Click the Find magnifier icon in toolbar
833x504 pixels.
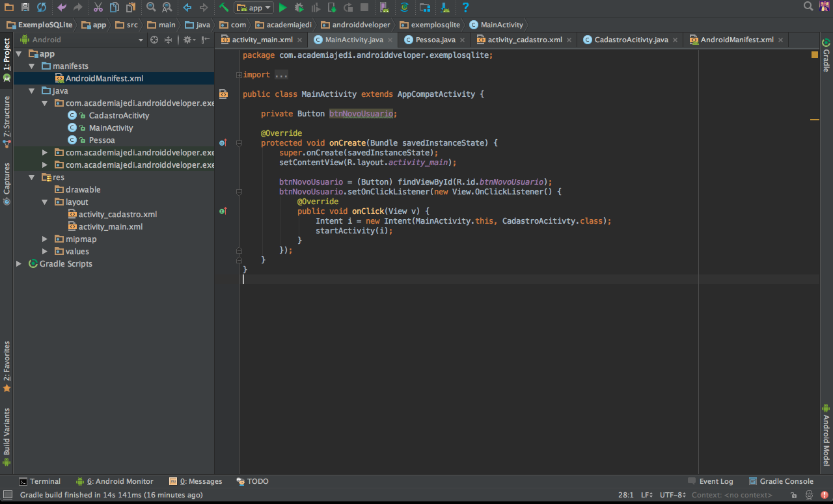tap(151, 8)
